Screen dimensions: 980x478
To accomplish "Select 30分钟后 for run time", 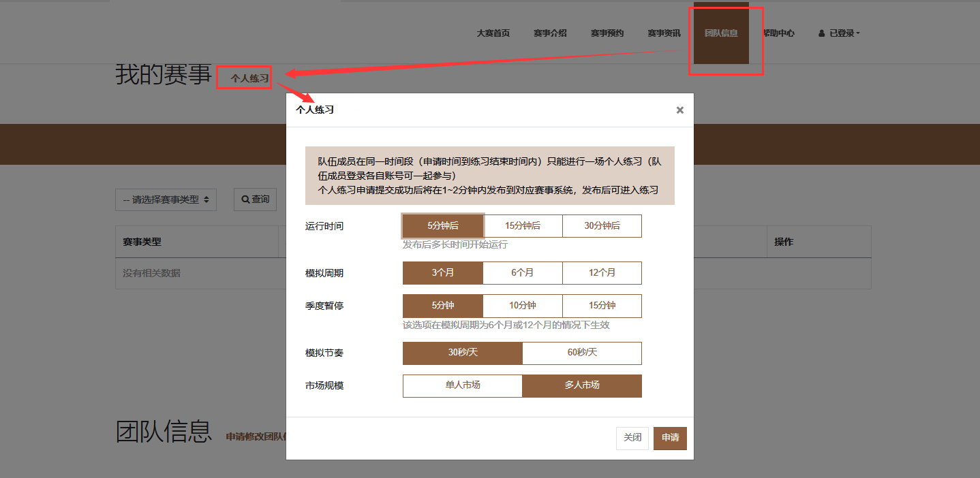I will coord(602,226).
